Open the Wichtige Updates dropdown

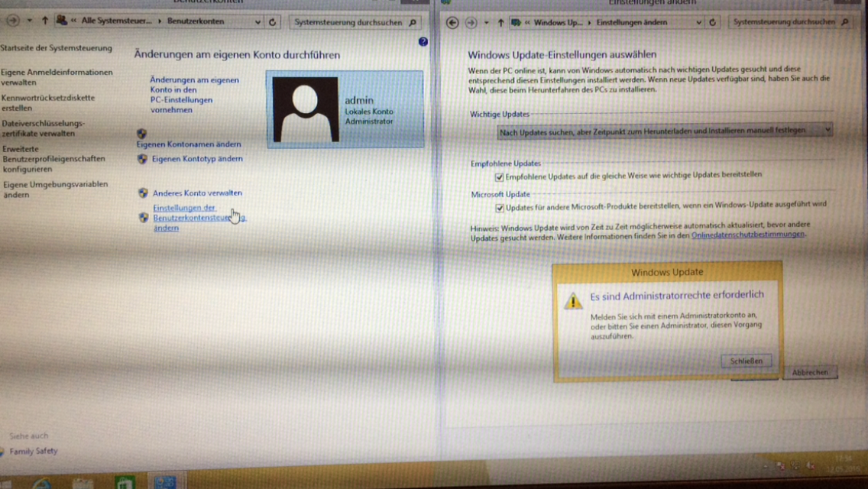click(x=664, y=131)
